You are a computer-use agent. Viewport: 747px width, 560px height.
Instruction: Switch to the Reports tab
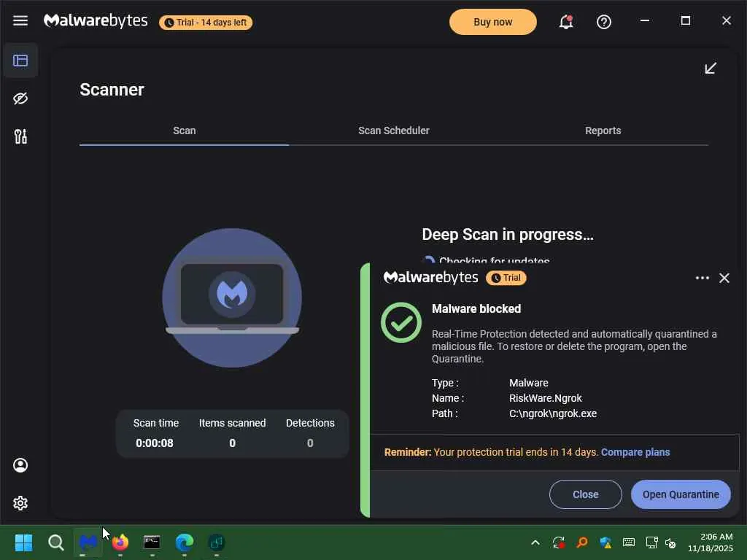(603, 131)
